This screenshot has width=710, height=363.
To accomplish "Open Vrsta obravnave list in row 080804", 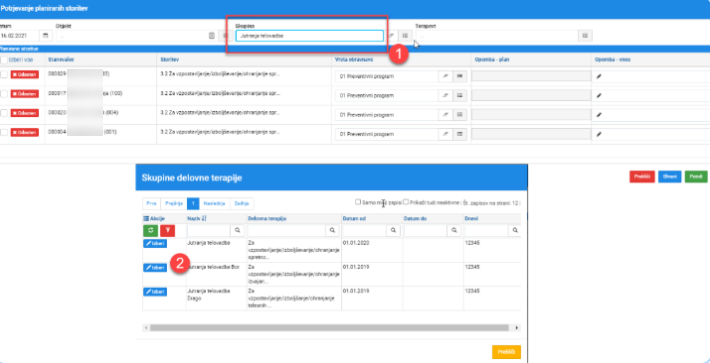I will pos(460,134).
